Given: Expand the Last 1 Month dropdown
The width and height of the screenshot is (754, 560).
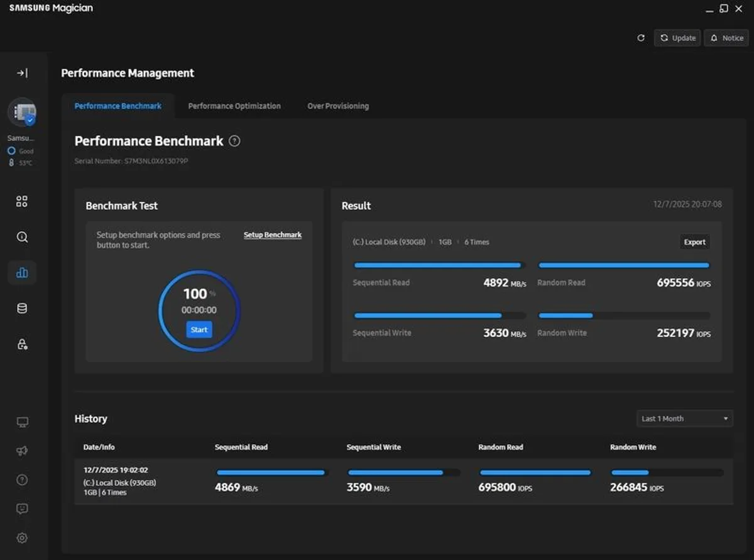Looking at the screenshot, I should point(684,419).
